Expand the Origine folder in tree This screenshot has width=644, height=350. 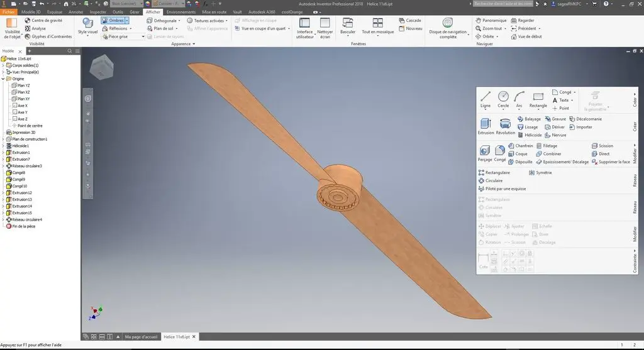[x=3, y=79]
